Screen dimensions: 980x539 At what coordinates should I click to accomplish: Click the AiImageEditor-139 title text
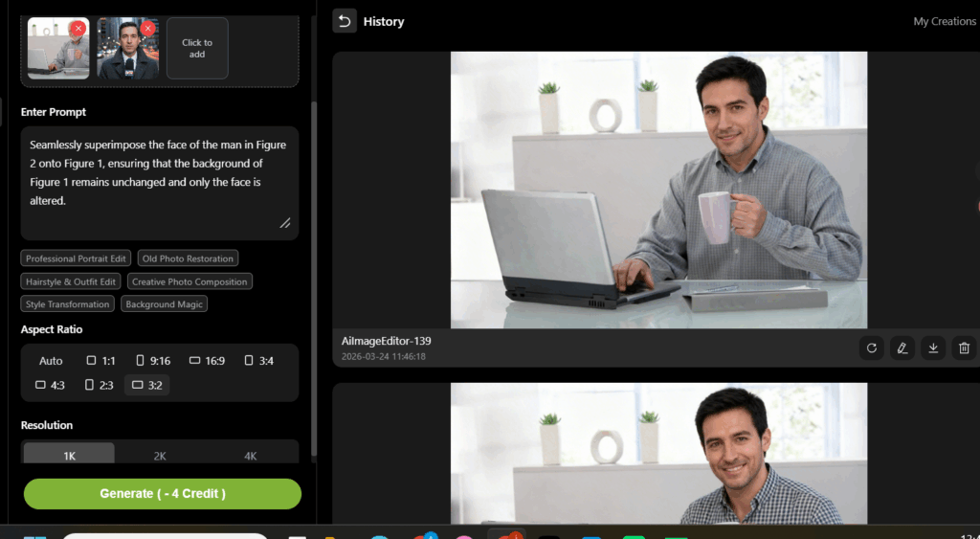click(x=387, y=341)
